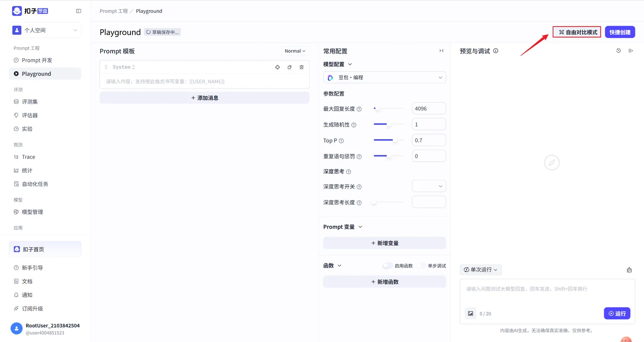Toggle 启用函数 switch

point(387,266)
